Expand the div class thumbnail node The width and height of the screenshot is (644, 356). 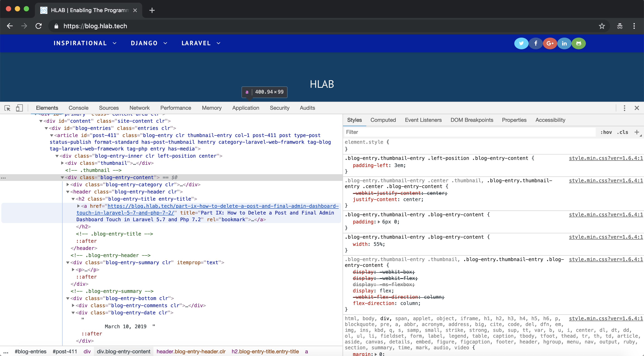click(63, 163)
